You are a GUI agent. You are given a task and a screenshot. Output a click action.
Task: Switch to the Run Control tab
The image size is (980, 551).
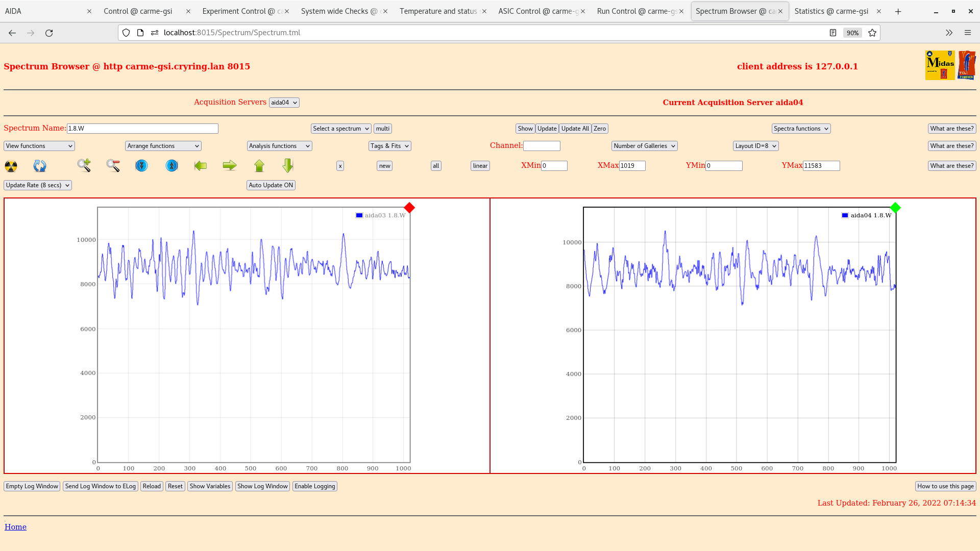(636, 11)
